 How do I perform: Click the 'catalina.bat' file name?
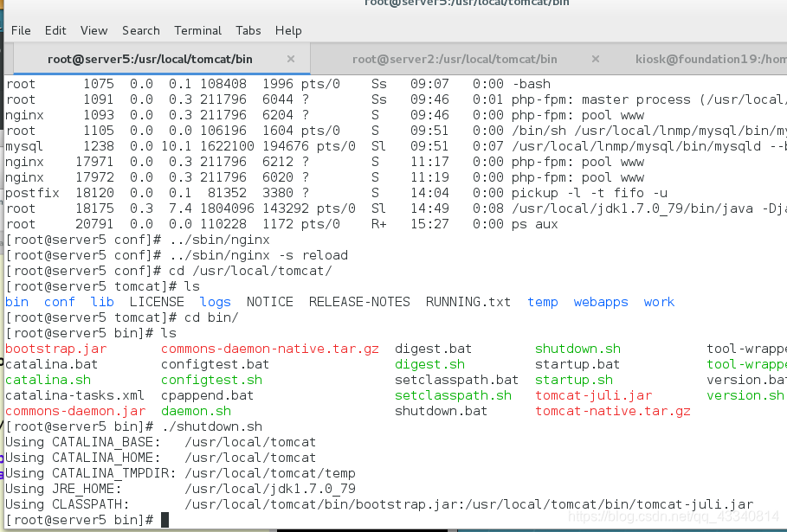(x=52, y=364)
